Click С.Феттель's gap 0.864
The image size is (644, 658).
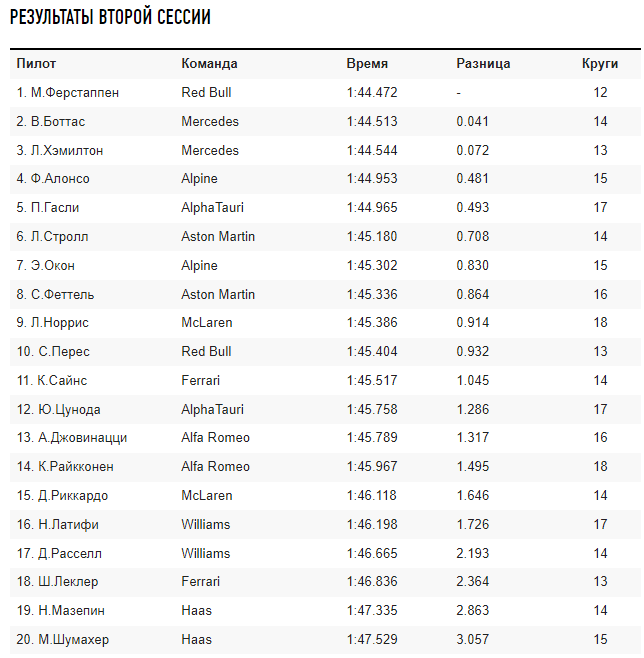click(473, 295)
